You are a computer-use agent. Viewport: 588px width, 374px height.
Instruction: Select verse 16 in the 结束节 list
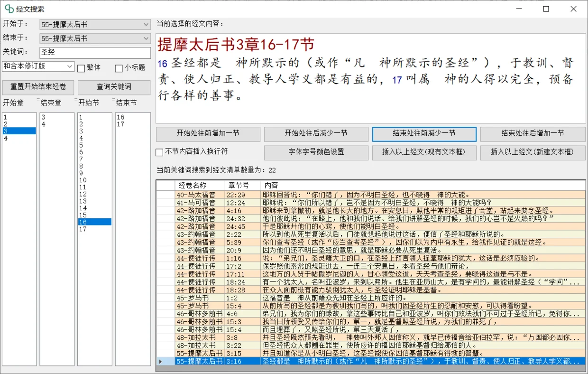[x=133, y=117]
